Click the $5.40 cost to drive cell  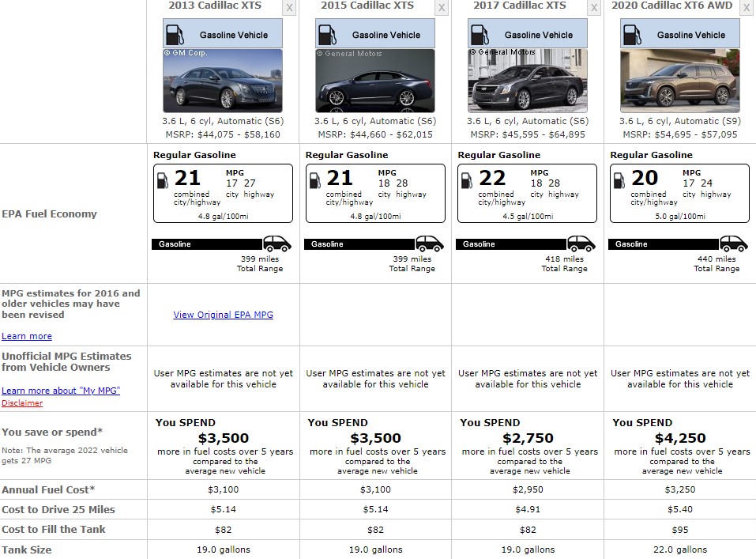(680, 509)
